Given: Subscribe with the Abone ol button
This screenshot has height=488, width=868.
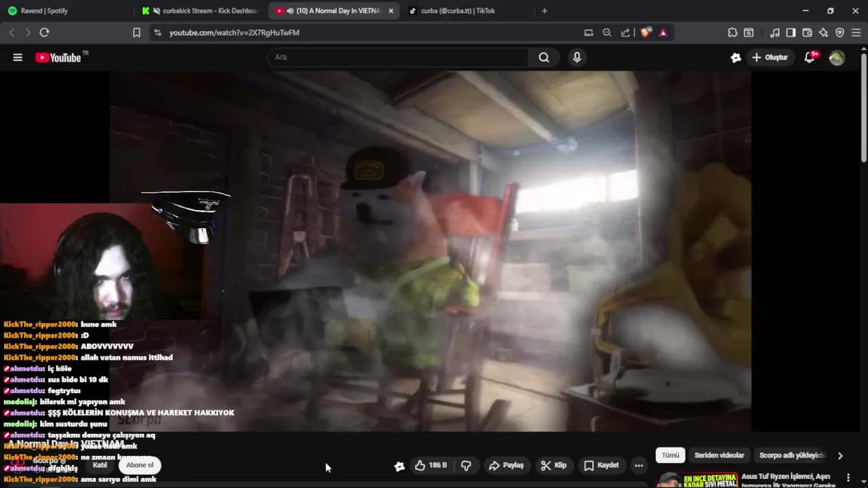Looking at the screenshot, I should point(140,465).
